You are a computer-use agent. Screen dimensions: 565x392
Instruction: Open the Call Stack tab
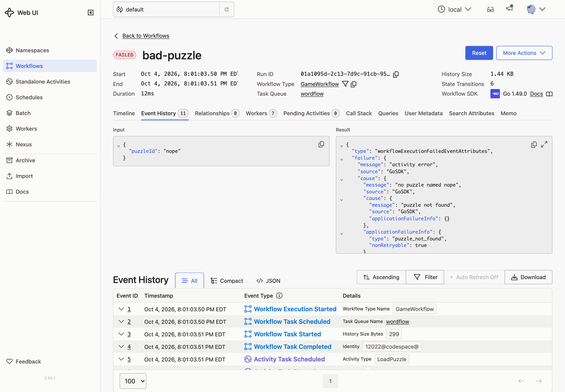coord(359,113)
